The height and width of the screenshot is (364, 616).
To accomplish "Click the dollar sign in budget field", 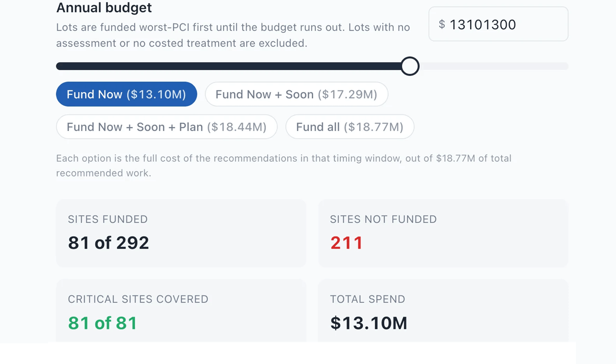I will point(442,24).
